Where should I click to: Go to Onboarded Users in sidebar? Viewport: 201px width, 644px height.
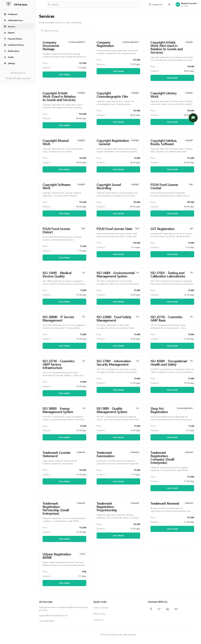tap(18, 21)
